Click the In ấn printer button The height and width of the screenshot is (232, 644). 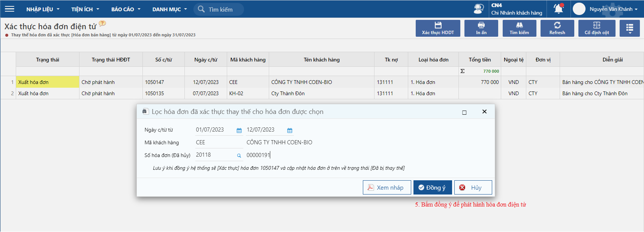point(481,28)
